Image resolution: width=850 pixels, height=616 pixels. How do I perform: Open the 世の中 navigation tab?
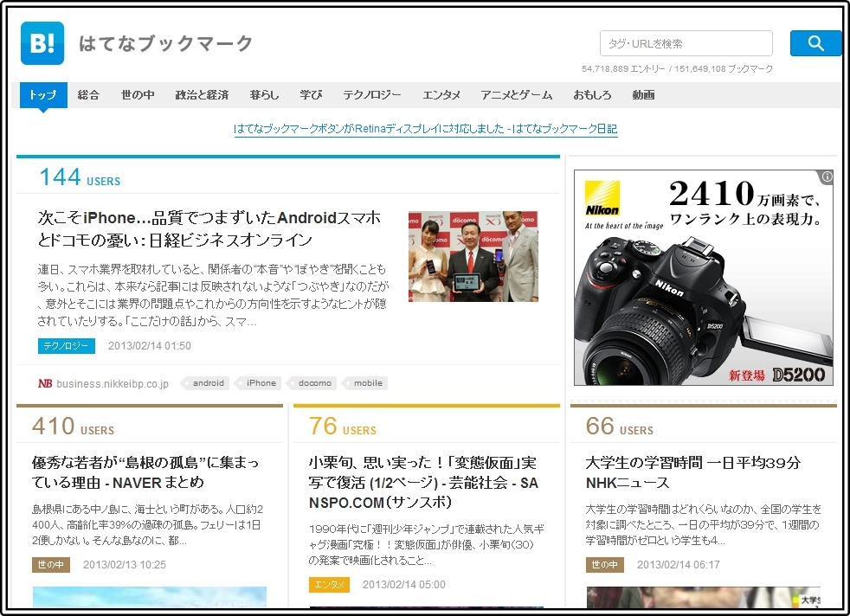point(137,95)
